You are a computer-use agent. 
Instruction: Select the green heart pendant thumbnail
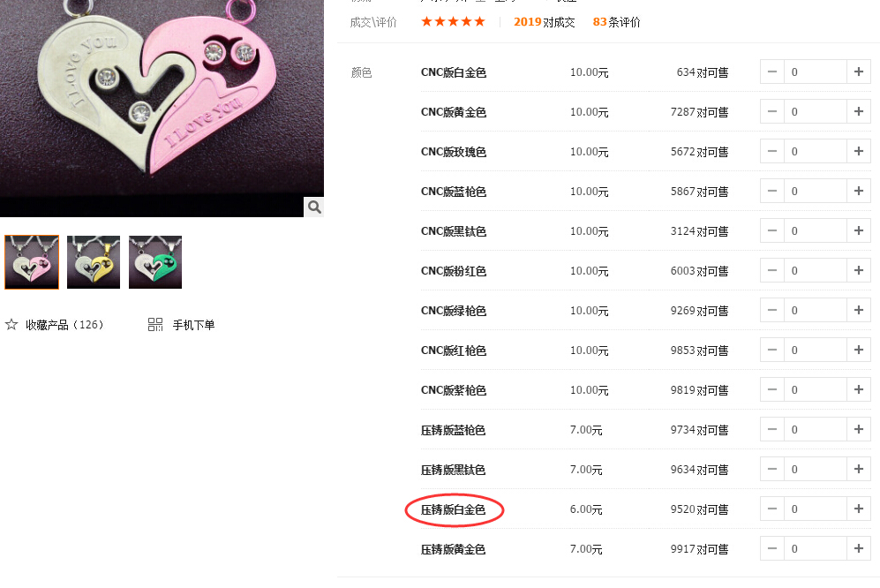point(155,262)
